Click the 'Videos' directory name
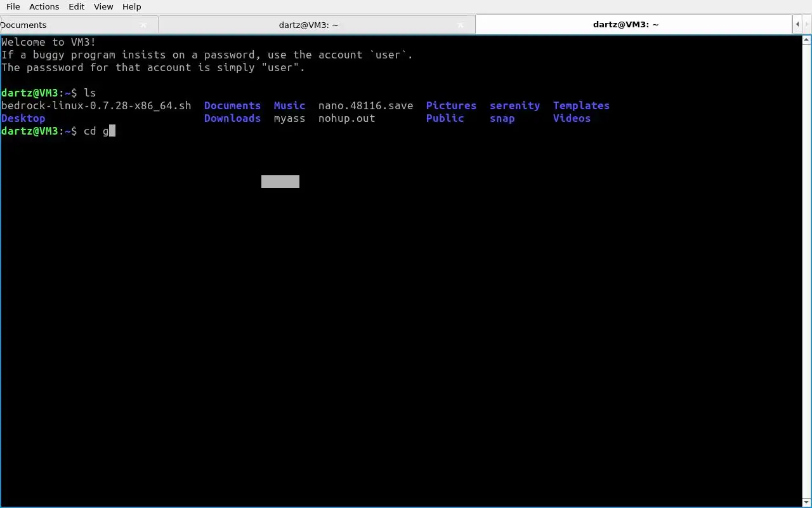The image size is (812, 508). 572,118
